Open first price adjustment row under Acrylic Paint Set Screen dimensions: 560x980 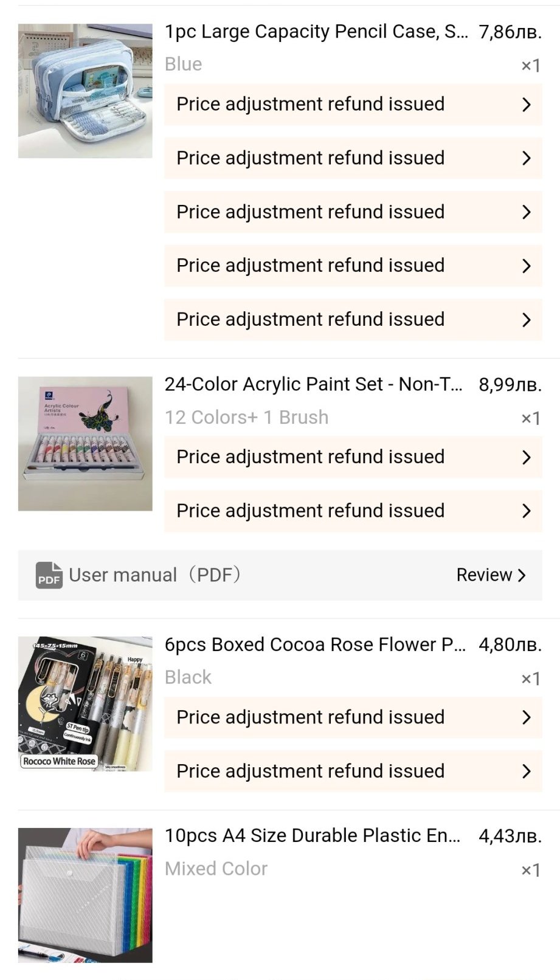310,457
